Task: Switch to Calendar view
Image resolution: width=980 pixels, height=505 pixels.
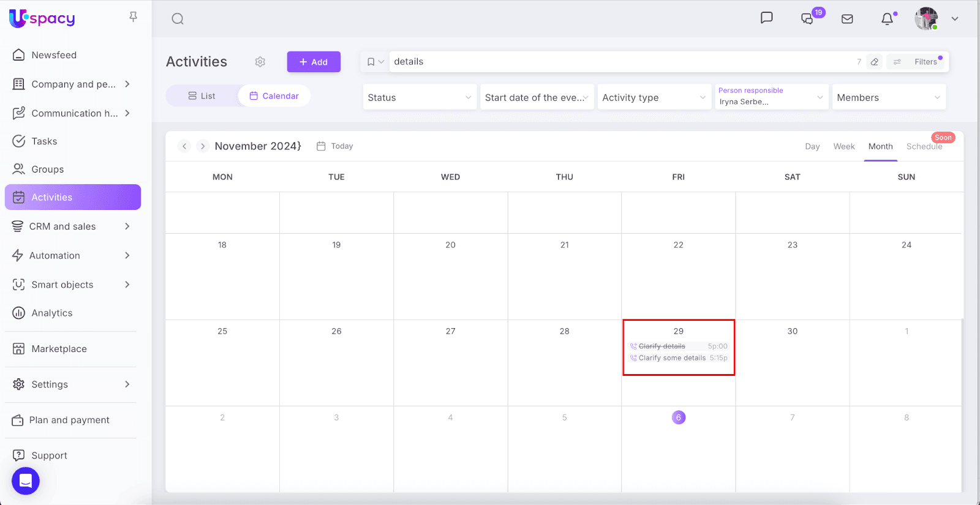Action: point(274,96)
